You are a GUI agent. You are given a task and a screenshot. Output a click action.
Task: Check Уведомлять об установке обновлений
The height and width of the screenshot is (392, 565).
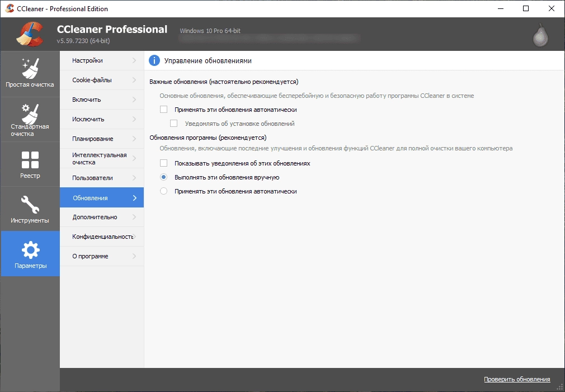tap(173, 124)
